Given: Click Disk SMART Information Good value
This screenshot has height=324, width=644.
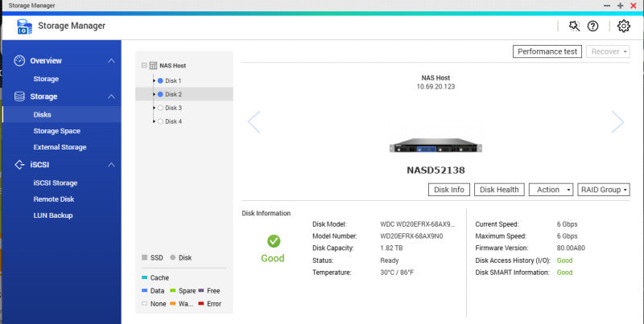Looking at the screenshot, I should (564, 273).
